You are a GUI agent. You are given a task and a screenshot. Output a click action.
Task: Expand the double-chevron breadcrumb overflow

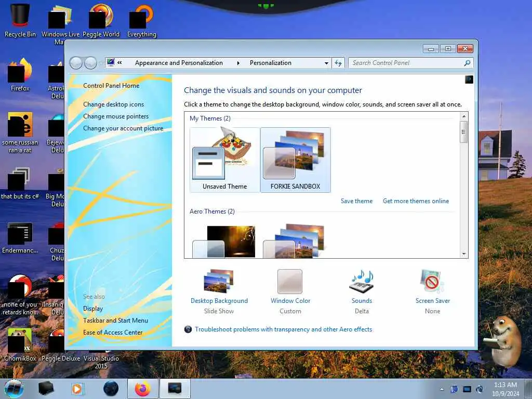pyautogui.click(x=119, y=63)
